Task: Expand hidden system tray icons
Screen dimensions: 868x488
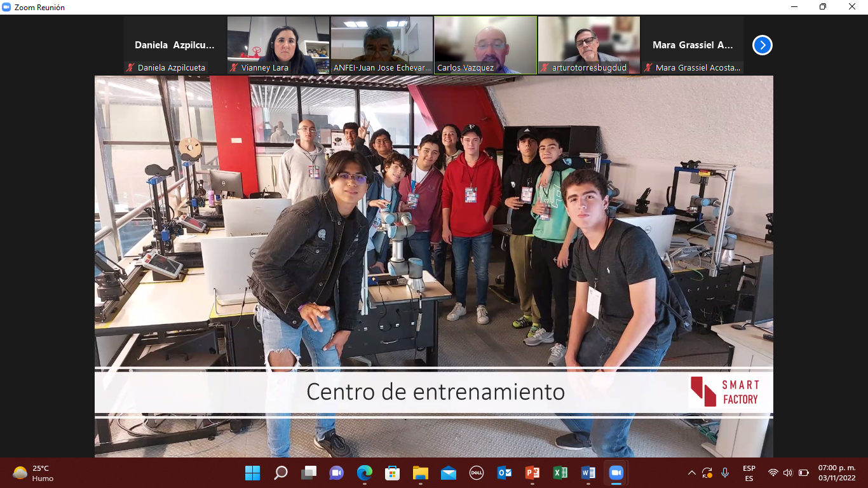Action: click(692, 473)
